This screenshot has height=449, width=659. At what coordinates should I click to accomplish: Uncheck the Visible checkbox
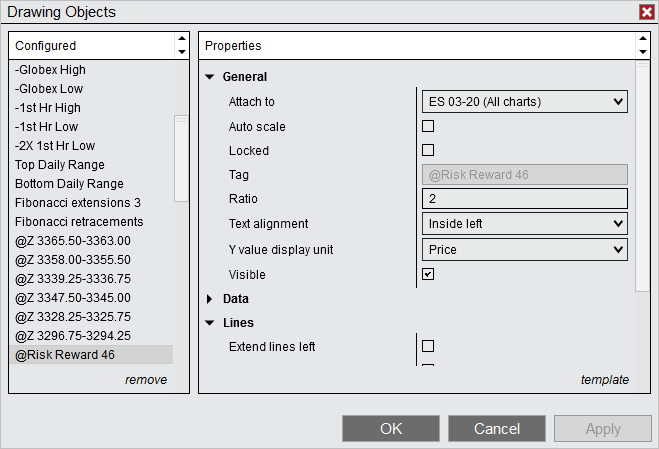pyautogui.click(x=428, y=274)
